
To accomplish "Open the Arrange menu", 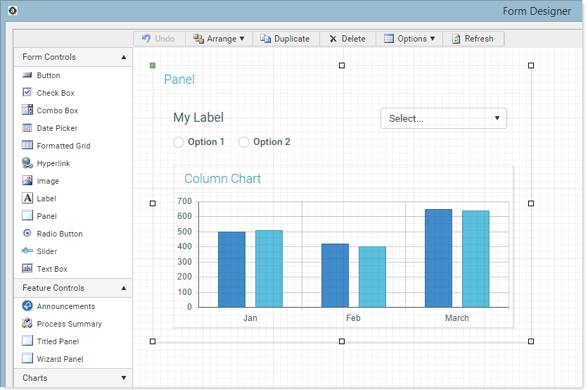I will tap(219, 39).
